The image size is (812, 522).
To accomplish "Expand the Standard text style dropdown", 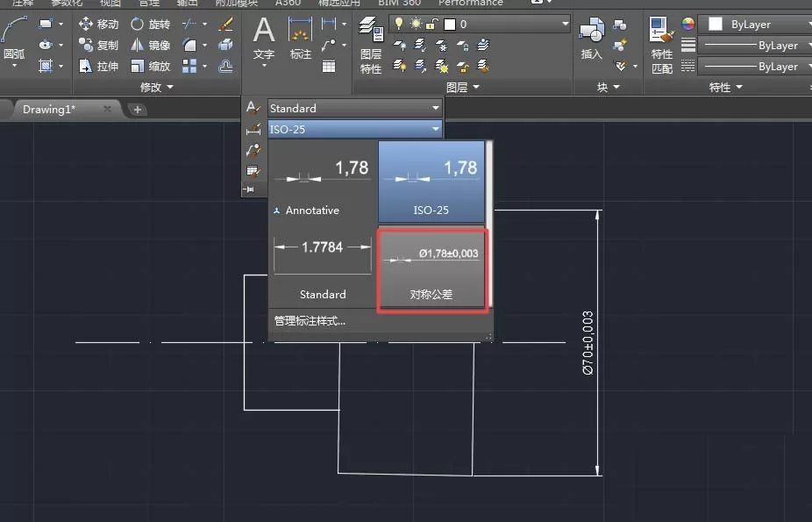I will (x=355, y=108).
